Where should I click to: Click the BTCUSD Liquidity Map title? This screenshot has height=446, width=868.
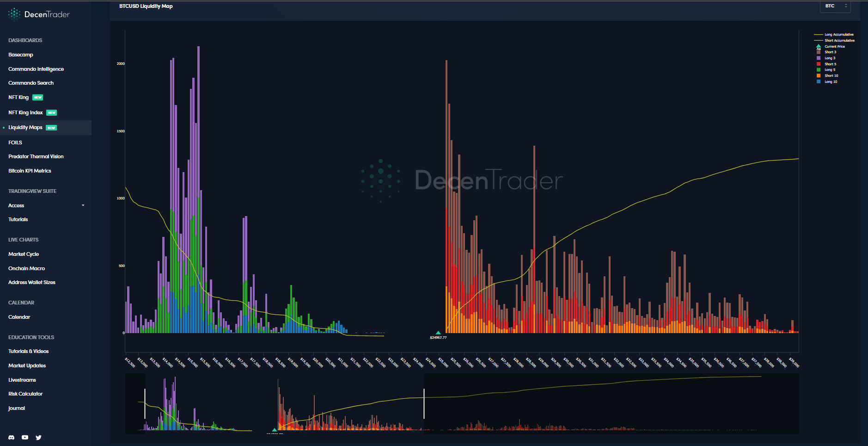(146, 6)
